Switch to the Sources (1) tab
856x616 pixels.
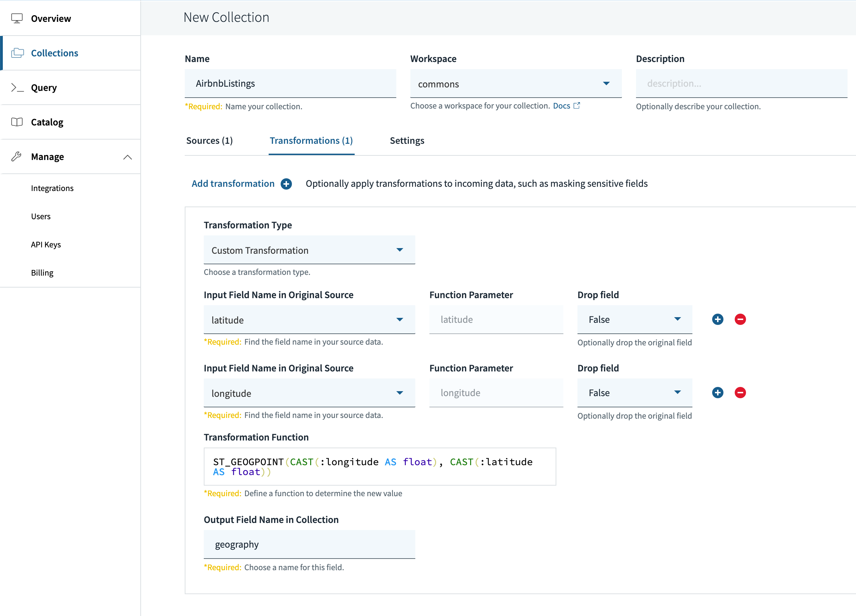click(209, 141)
